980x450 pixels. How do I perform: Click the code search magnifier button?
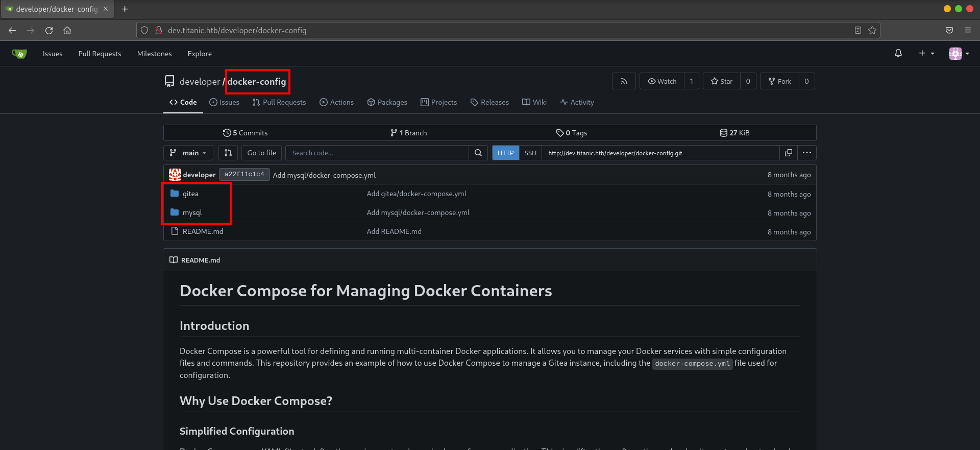(478, 153)
